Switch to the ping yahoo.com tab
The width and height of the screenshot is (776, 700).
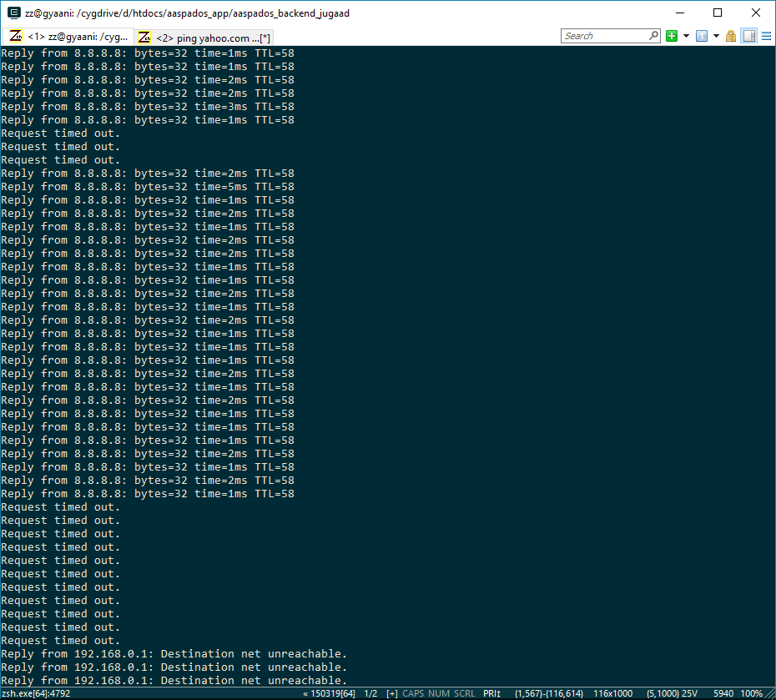pyautogui.click(x=204, y=38)
